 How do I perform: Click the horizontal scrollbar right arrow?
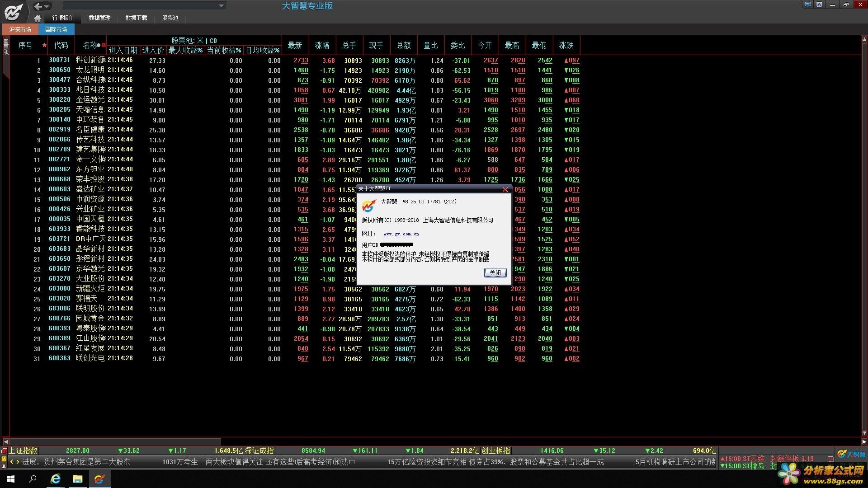(x=864, y=442)
